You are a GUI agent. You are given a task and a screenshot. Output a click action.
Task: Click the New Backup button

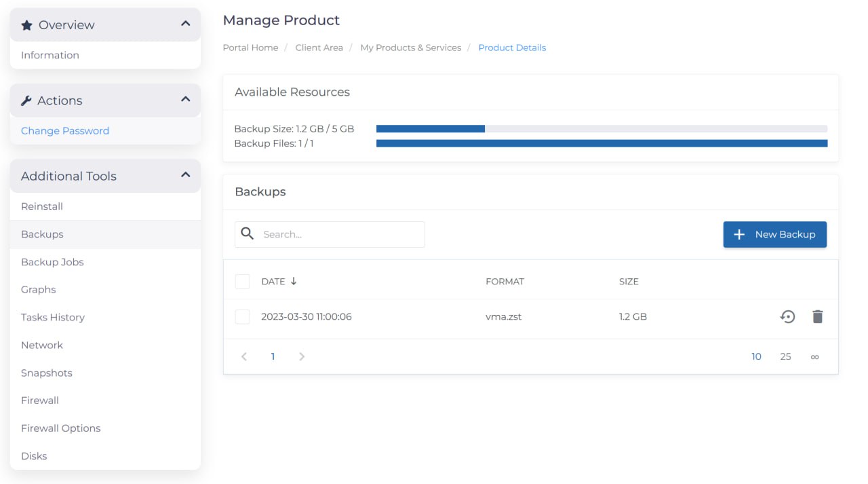[x=774, y=234]
